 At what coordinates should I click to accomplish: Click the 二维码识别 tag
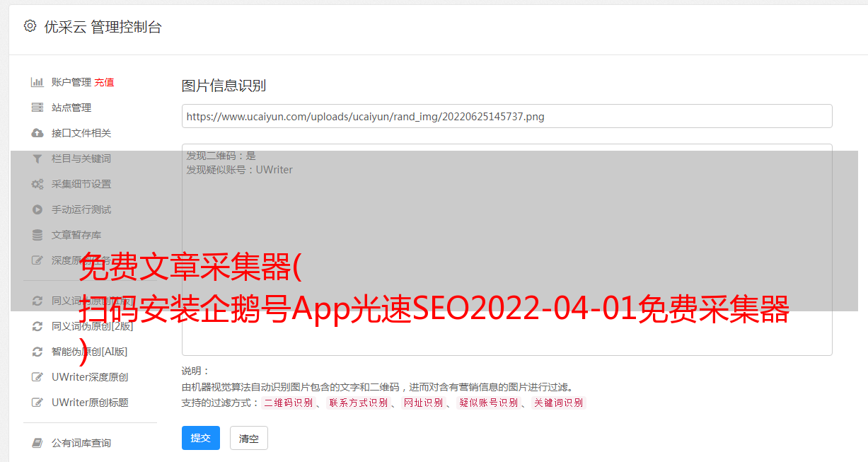tap(288, 403)
